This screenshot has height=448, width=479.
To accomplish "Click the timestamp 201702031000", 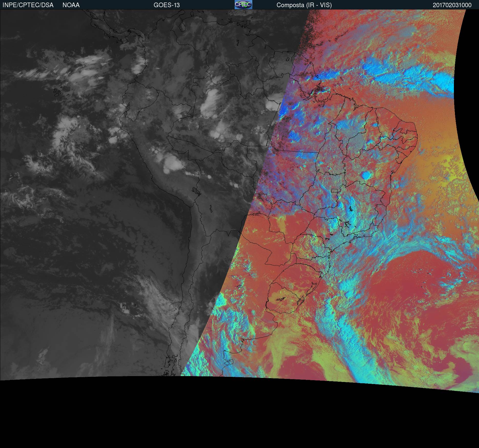I will [x=452, y=5].
